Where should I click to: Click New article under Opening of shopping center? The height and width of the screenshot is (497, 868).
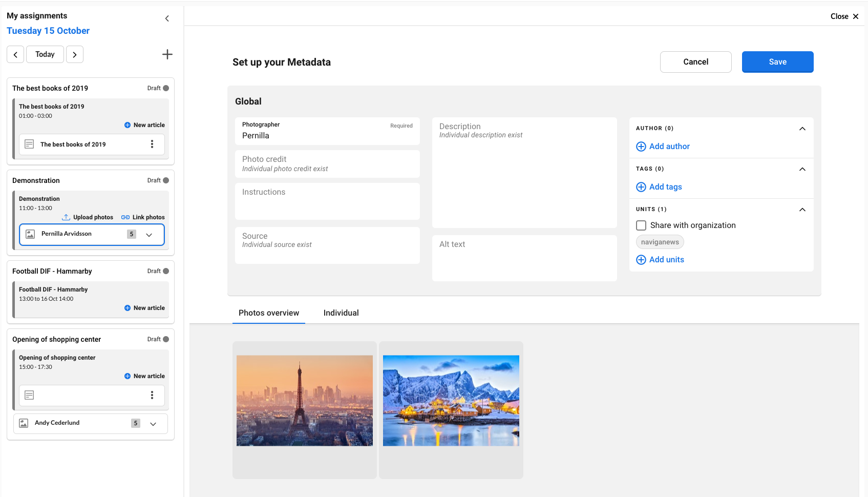click(x=144, y=376)
